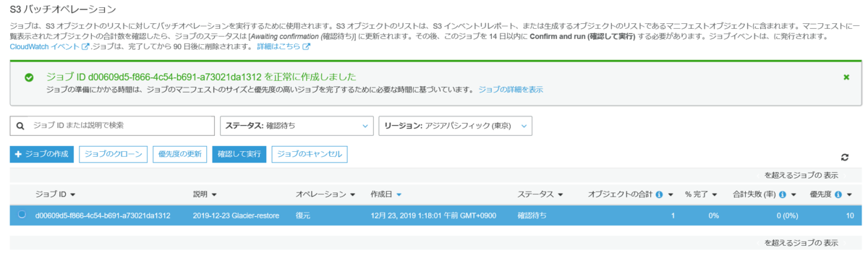
Task: Dismiss the green success banner with X
Action: (846, 77)
